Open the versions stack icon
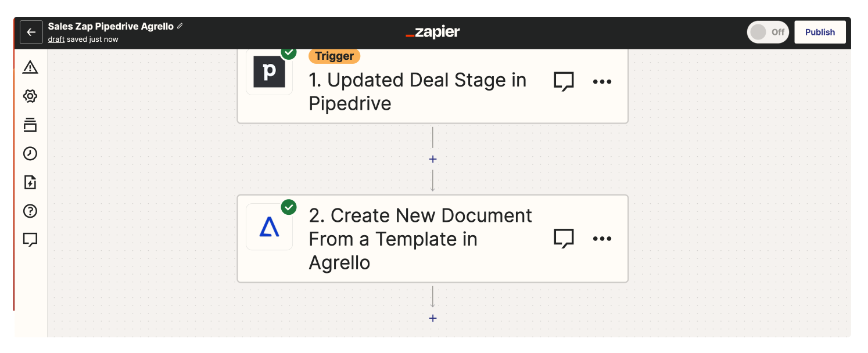The width and height of the screenshot is (868, 353). click(30, 124)
